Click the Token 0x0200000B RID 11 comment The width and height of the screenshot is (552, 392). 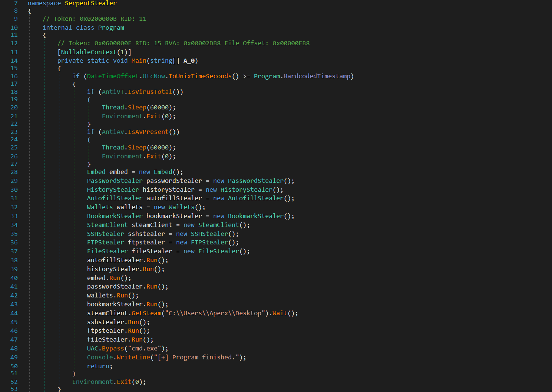click(x=95, y=19)
